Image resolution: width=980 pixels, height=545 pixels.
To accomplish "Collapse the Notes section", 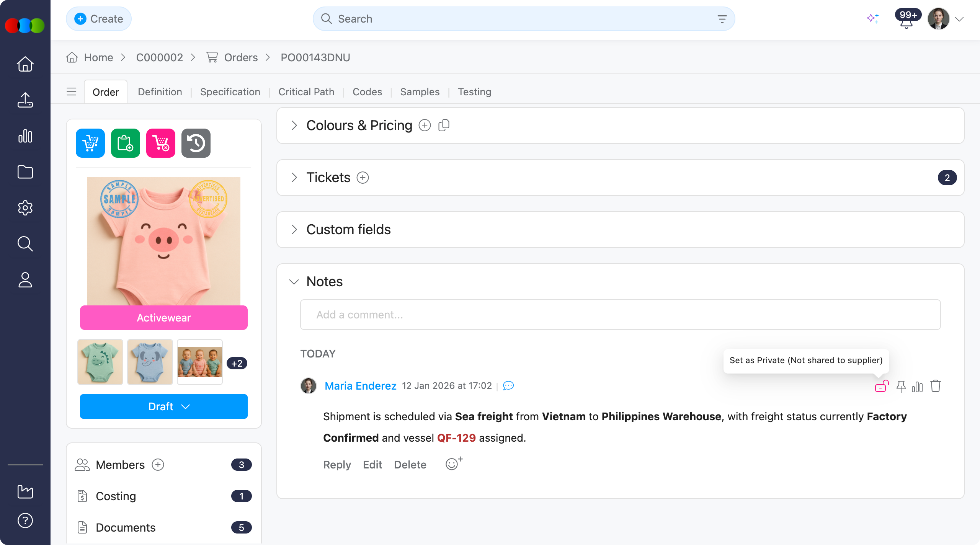I will [294, 282].
